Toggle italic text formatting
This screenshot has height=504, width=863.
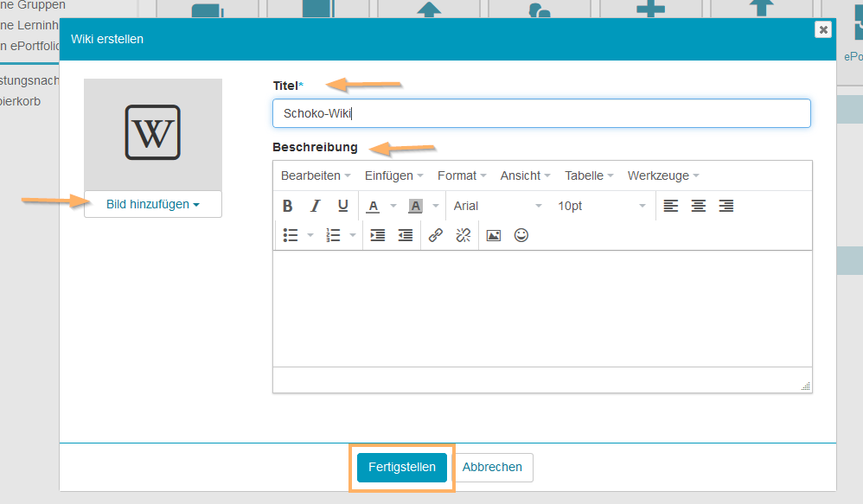(316, 206)
